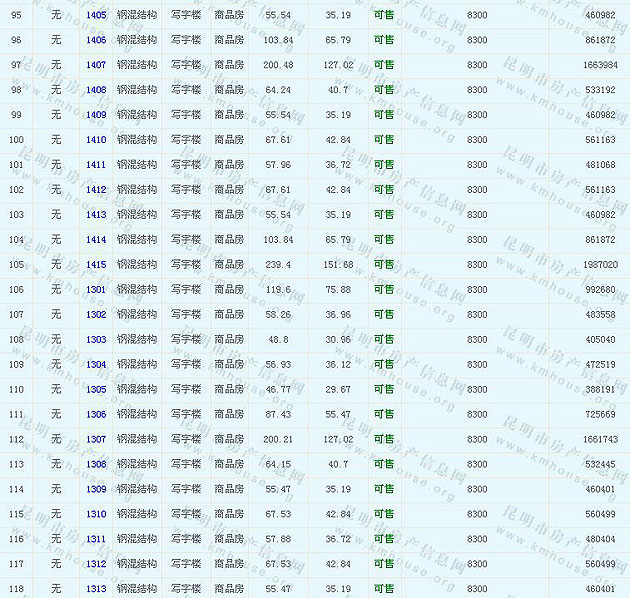Select room 1408 link

point(96,90)
